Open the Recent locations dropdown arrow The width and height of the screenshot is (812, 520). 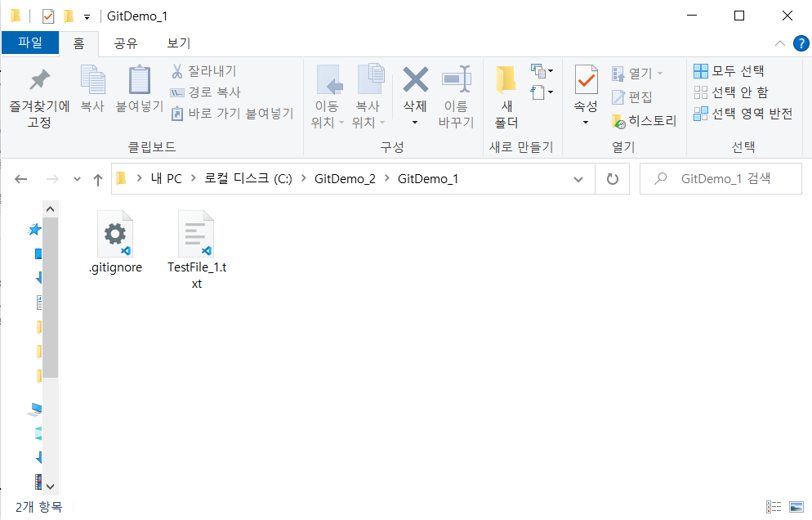tap(77, 179)
